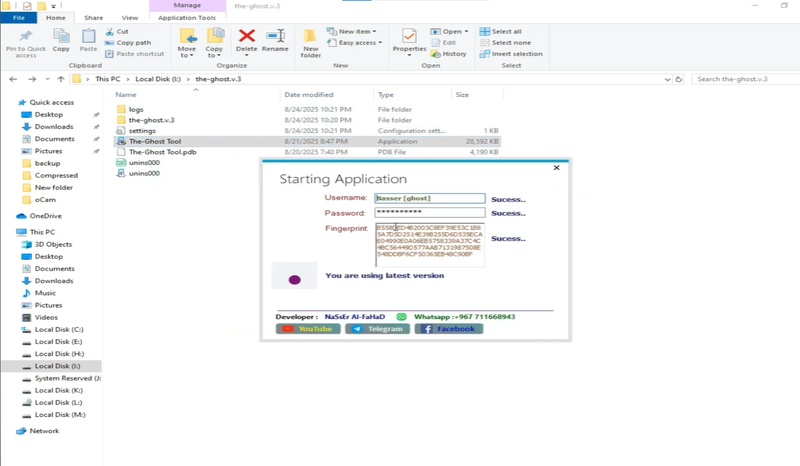Sort by the Name column header
This screenshot has width=800, height=466.
(x=126, y=94)
